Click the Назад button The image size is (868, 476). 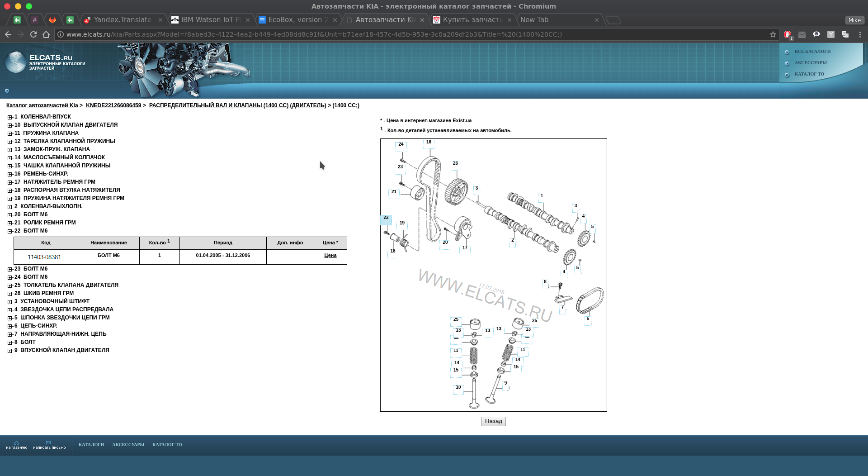[493, 421]
